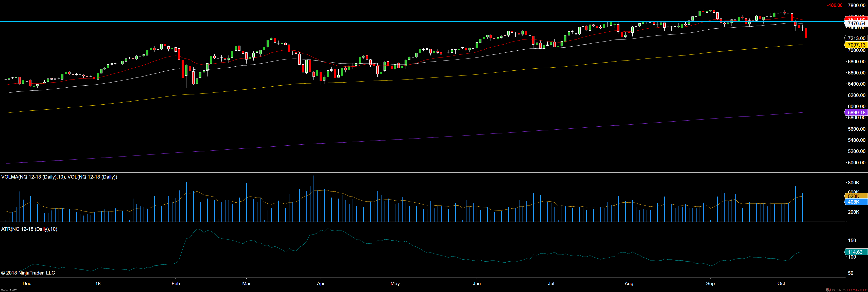The width and height of the screenshot is (868, 292).
Task: Click the Jun label on the time axis
Action: click(x=477, y=284)
